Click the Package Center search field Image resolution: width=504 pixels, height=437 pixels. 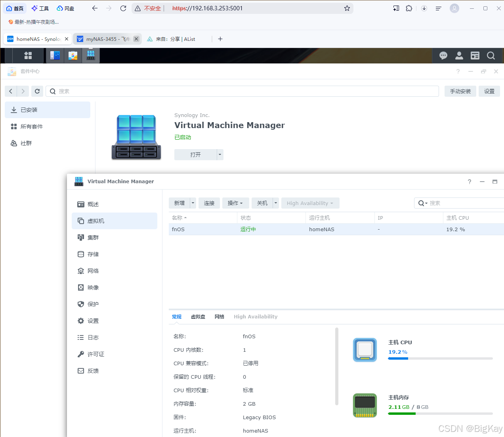242,91
